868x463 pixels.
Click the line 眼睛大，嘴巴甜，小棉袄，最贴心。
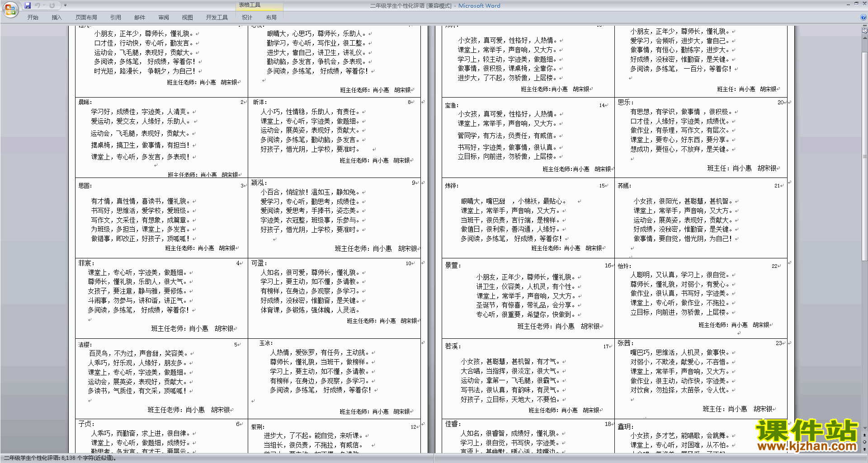[514, 201]
